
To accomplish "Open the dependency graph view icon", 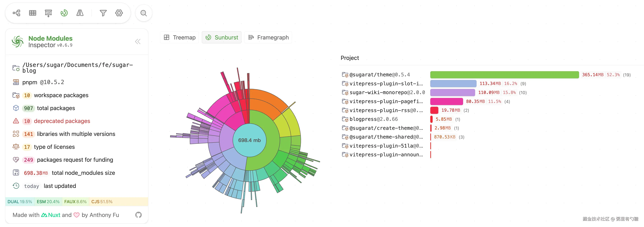I will pos(16,13).
